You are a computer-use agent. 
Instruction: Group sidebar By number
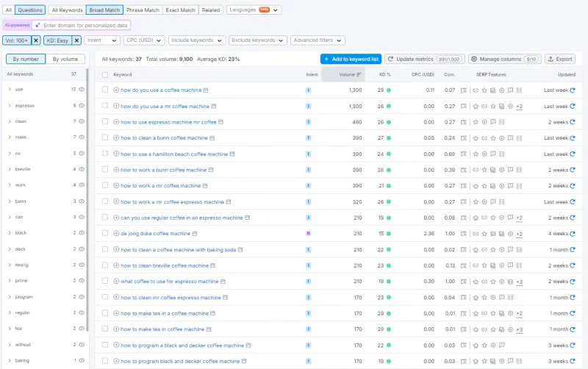[26, 59]
